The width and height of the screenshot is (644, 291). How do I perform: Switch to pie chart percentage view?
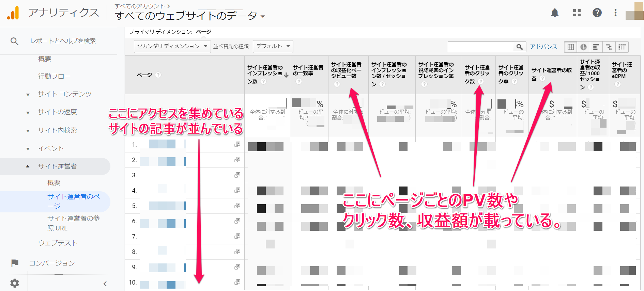583,47
